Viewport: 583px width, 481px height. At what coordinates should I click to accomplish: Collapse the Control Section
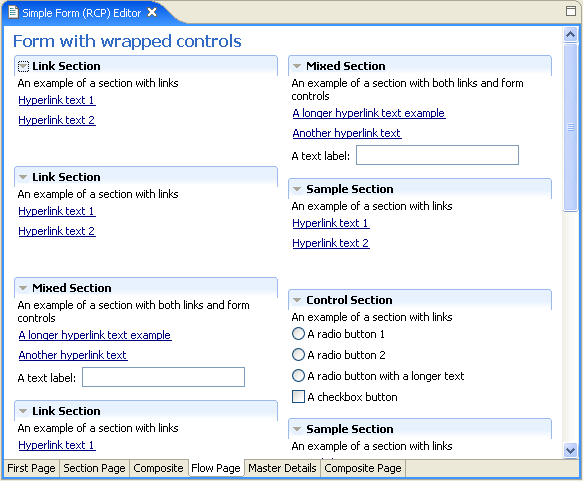click(297, 300)
